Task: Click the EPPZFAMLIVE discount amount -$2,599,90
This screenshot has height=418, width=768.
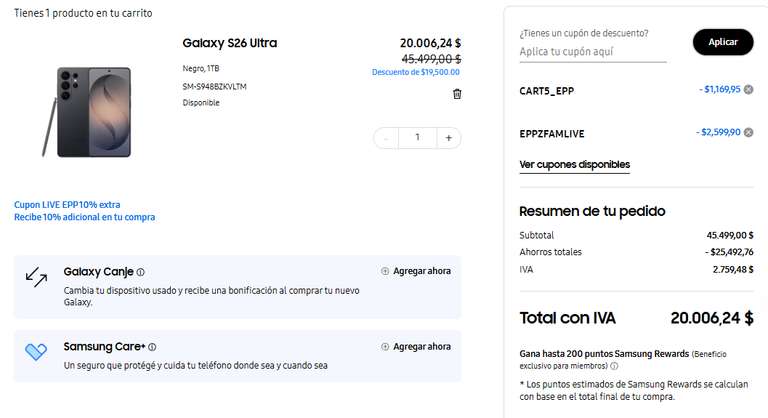Action: (x=718, y=132)
